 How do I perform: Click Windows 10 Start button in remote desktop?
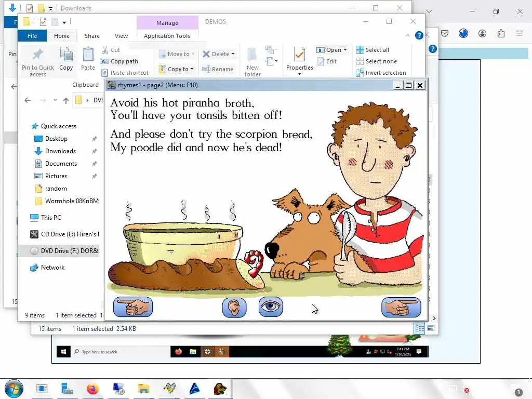pos(63,352)
